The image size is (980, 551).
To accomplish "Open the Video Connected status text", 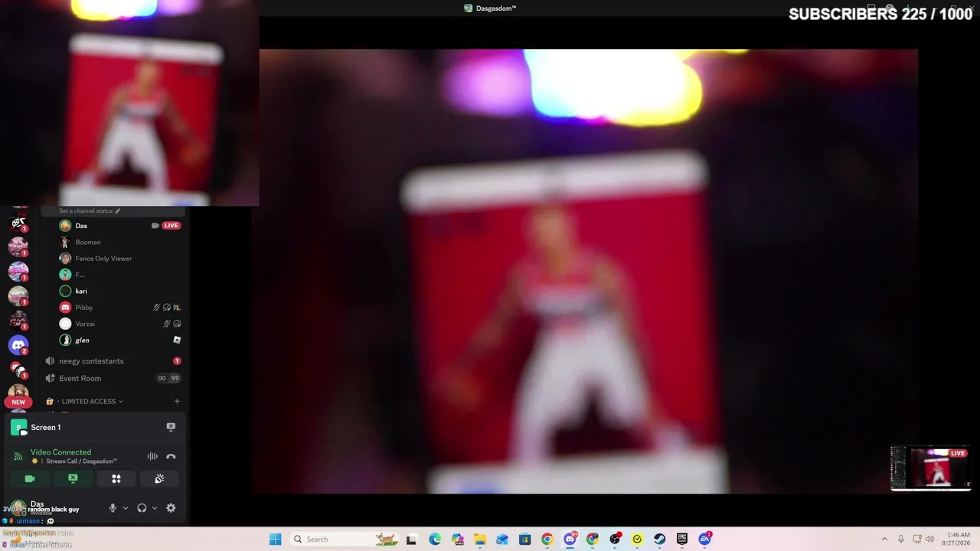I will (60, 452).
